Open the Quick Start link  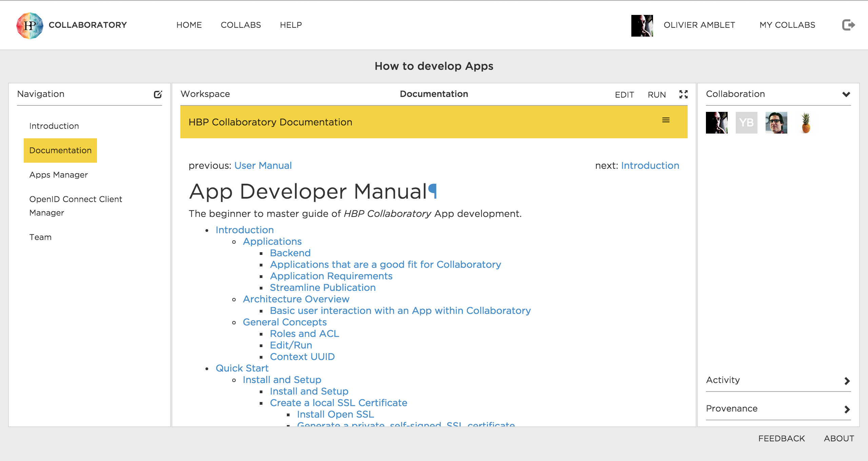tap(242, 368)
